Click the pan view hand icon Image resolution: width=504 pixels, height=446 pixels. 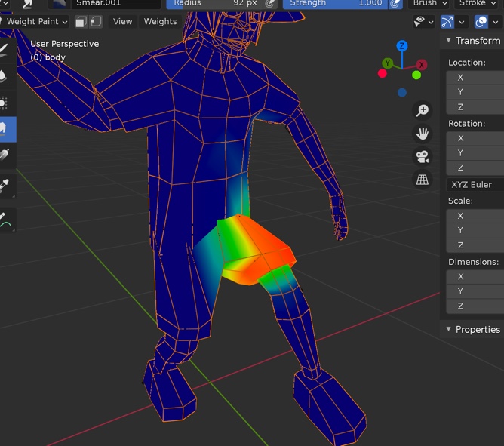click(423, 134)
